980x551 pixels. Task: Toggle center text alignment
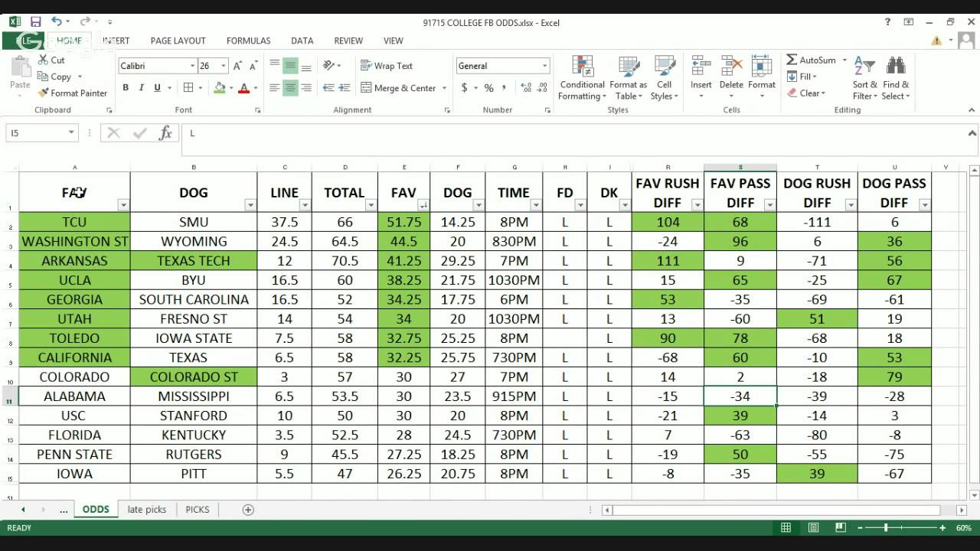click(290, 88)
